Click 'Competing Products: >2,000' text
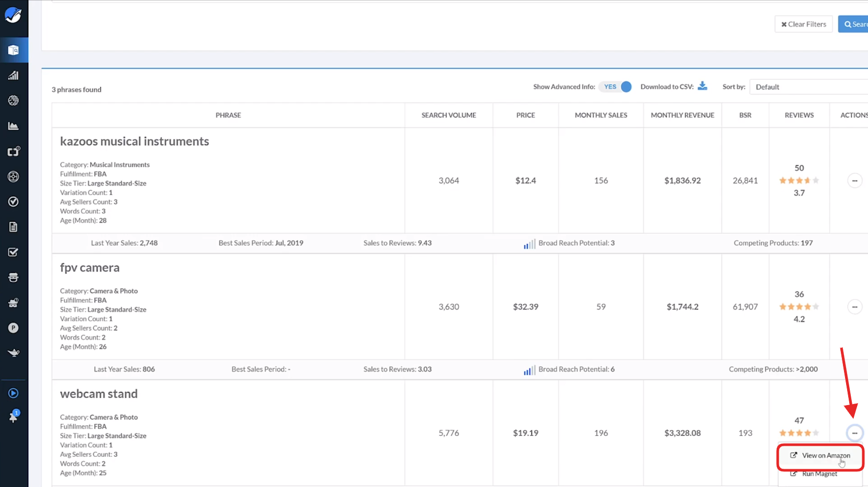 point(773,370)
